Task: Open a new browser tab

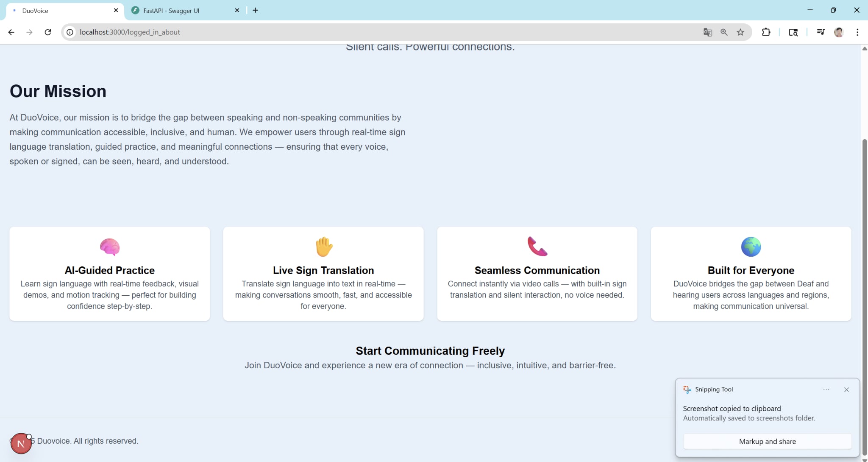Action: click(255, 10)
